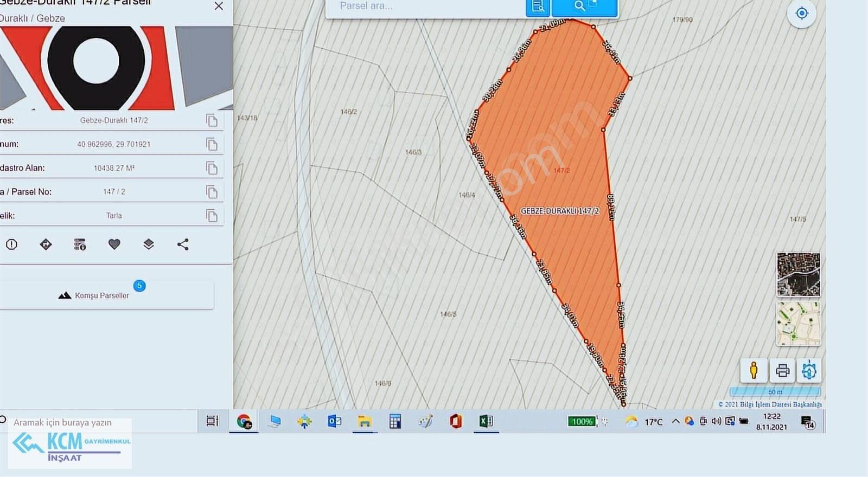Copy the Parsel No 147 / 2
868x477 pixels.
(212, 192)
